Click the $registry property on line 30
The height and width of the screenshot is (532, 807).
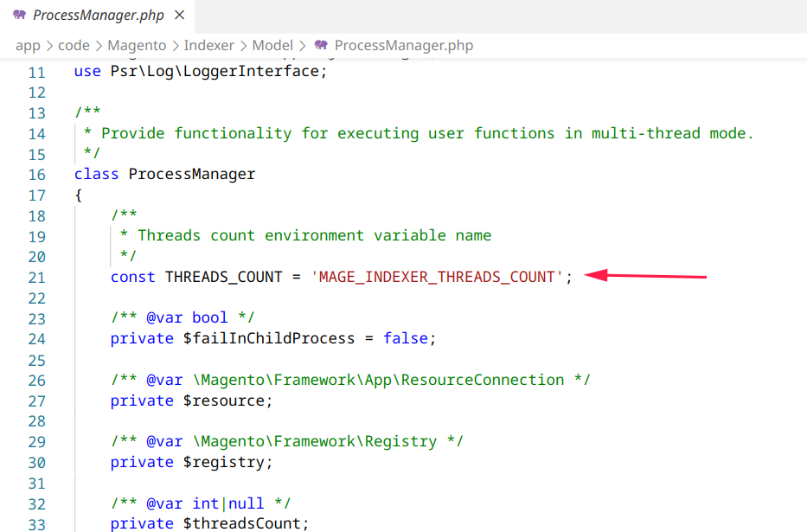(x=227, y=462)
